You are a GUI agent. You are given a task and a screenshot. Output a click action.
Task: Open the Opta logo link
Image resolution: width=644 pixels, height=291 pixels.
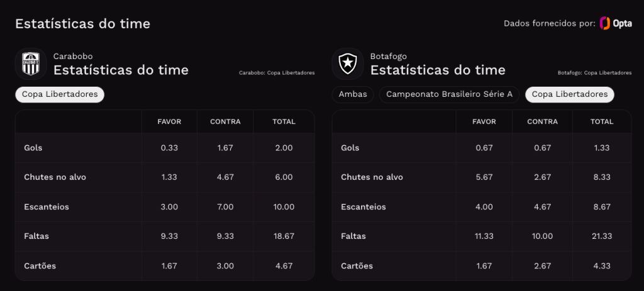point(615,23)
